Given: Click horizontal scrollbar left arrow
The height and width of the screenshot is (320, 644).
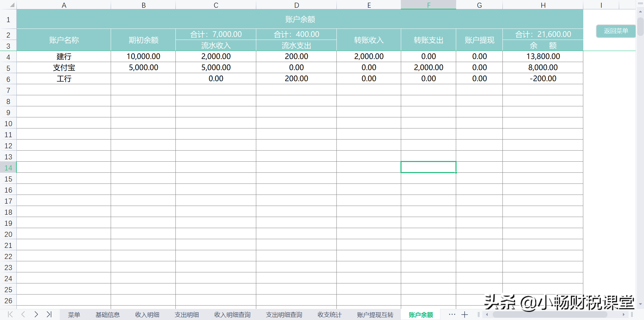Looking at the screenshot, I should pyautogui.click(x=487, y=315).
